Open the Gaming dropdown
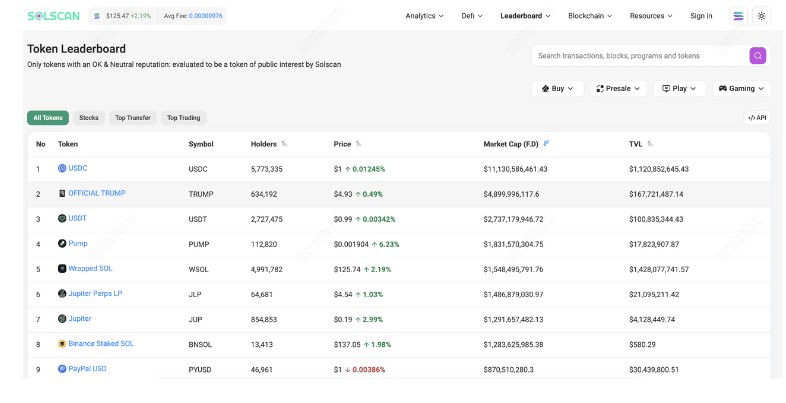 741,88
